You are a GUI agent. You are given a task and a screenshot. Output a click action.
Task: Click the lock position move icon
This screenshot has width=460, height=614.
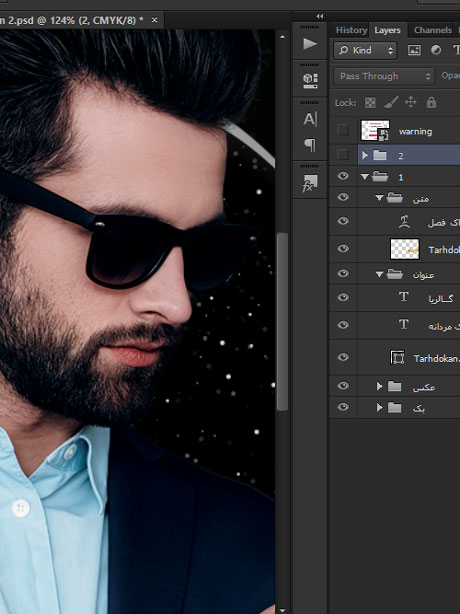[411, 103]
